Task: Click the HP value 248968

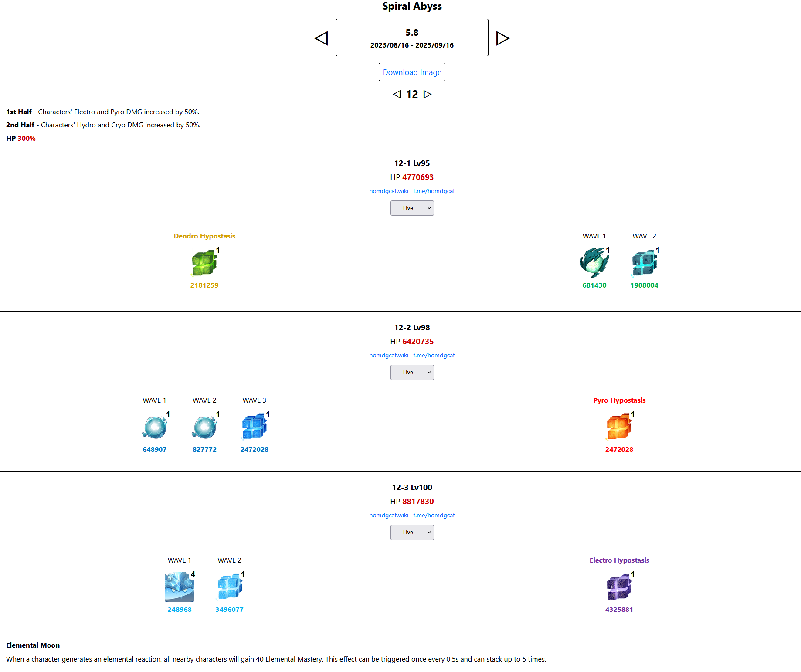Action: coord(180,609)
